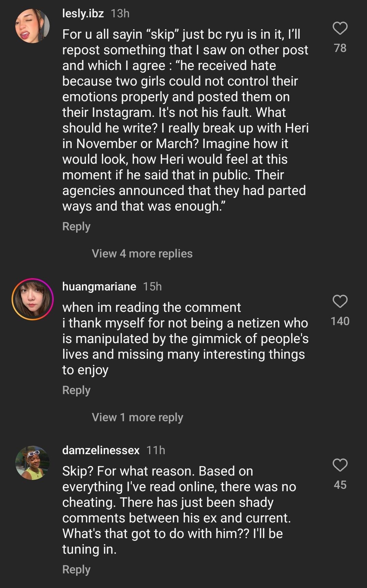This screenshot has height=588, width=367.
Task: Open the huangmariane username link
Action: click(x=99, y=286)
